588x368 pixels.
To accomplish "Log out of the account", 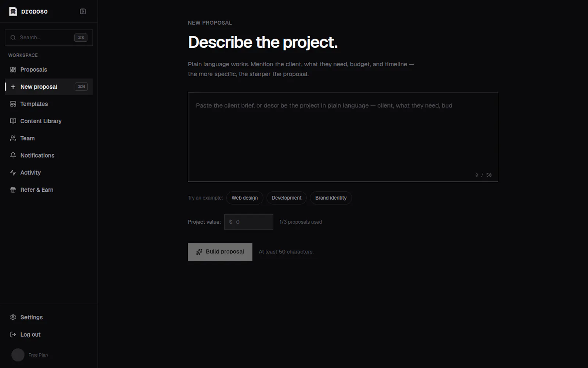I will 49,335.
